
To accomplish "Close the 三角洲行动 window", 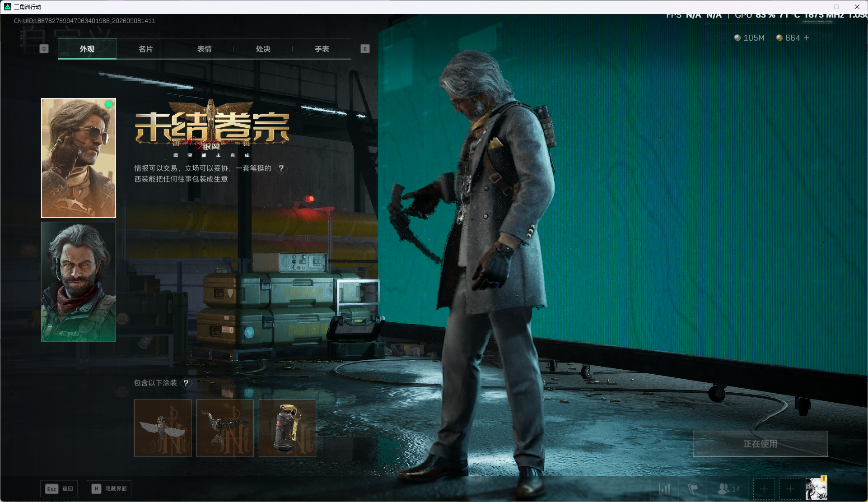I will [857, 7].
